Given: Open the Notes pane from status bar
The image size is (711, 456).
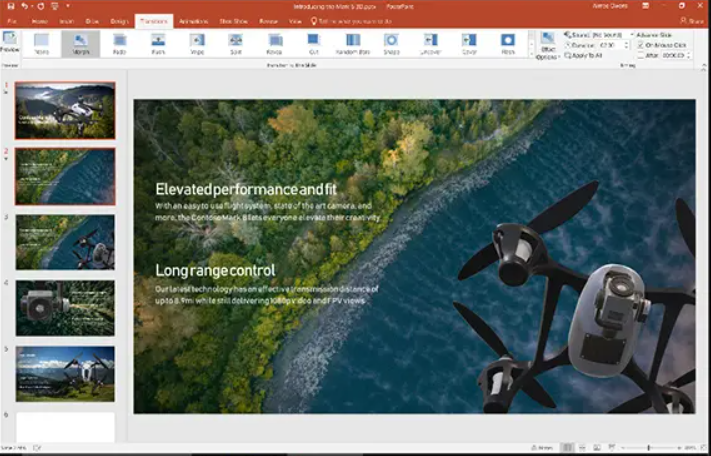Looking at the screenshot, I should pos(542,448).
